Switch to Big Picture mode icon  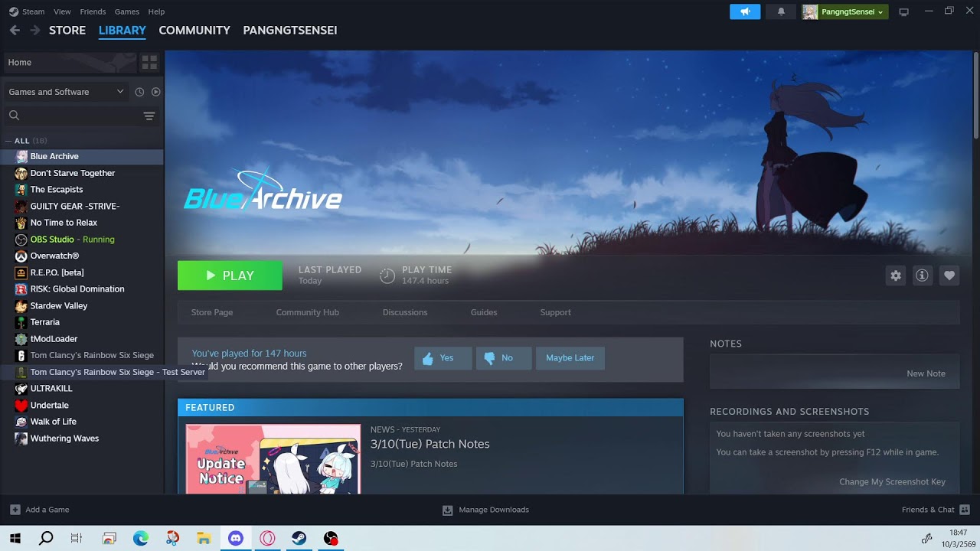(903, 11)
